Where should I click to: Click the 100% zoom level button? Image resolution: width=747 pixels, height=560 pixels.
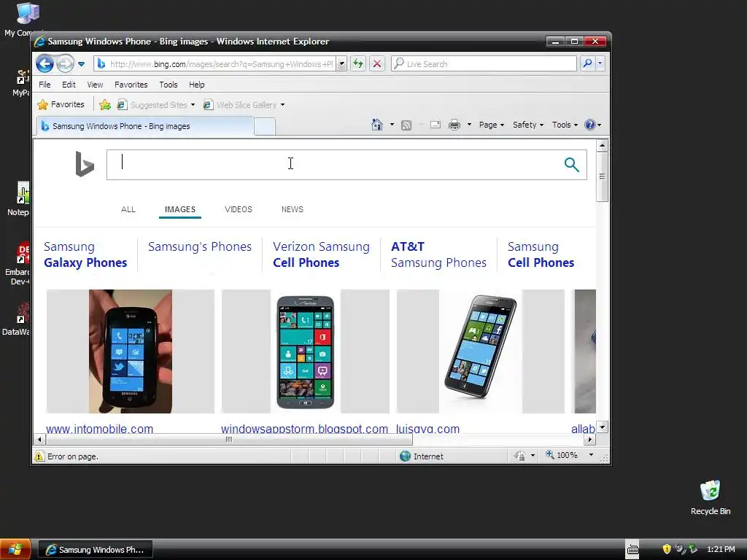(562, 455)
